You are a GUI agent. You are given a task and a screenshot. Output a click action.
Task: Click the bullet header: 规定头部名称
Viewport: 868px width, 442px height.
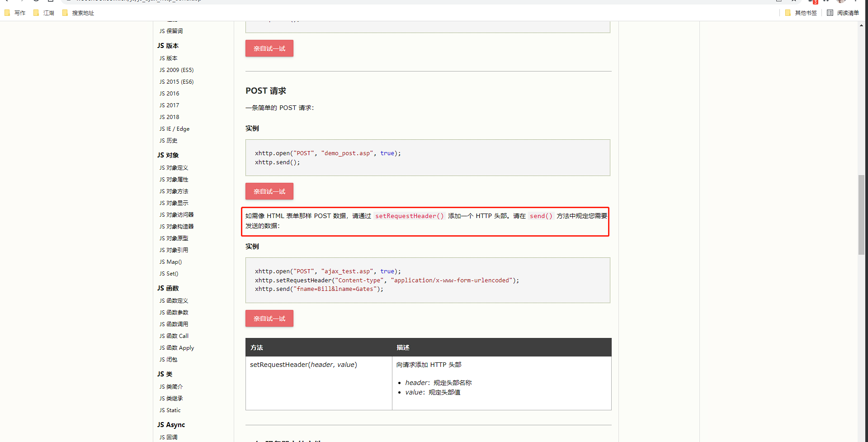439,383
